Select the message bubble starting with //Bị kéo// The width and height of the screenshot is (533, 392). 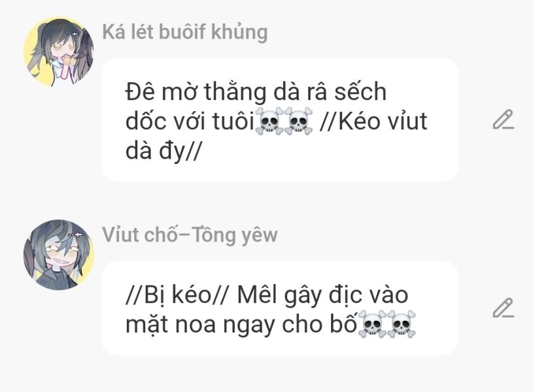click(280, 308)
